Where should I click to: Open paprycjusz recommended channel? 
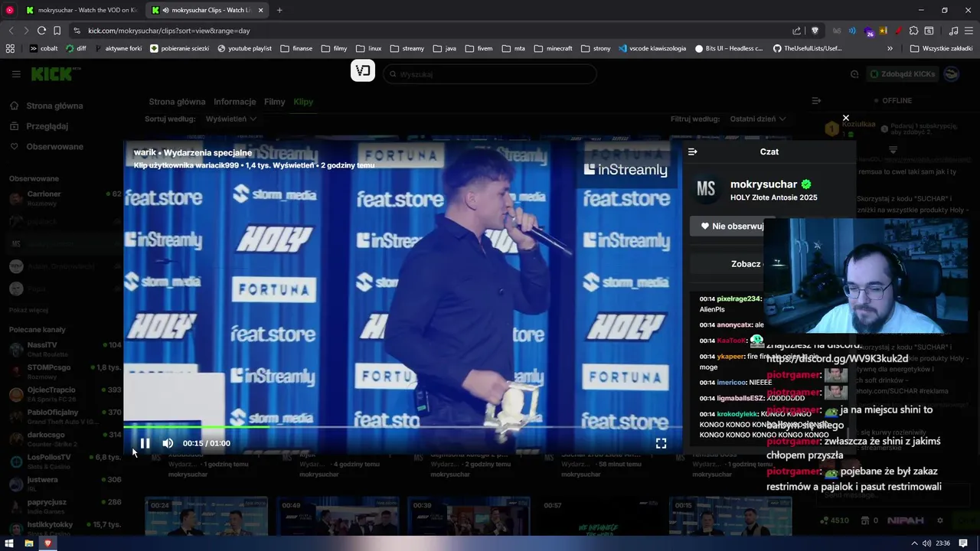click(x=65, y=507)
